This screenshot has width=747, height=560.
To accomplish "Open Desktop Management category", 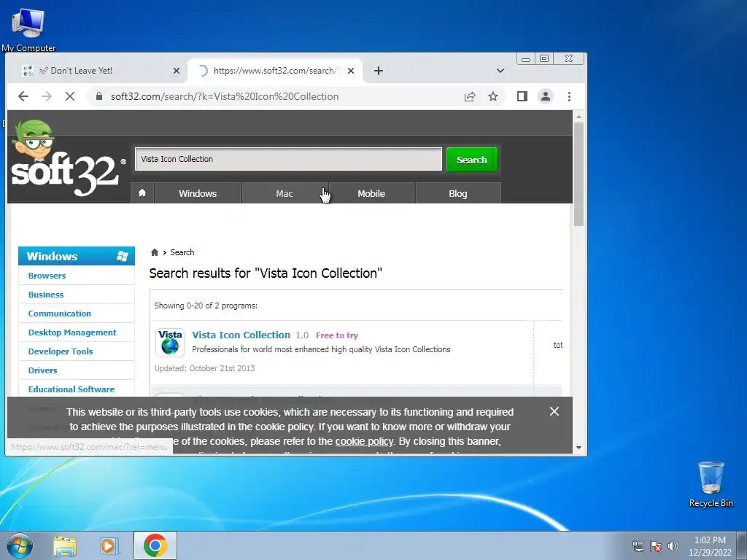I will tap(72, 332).
